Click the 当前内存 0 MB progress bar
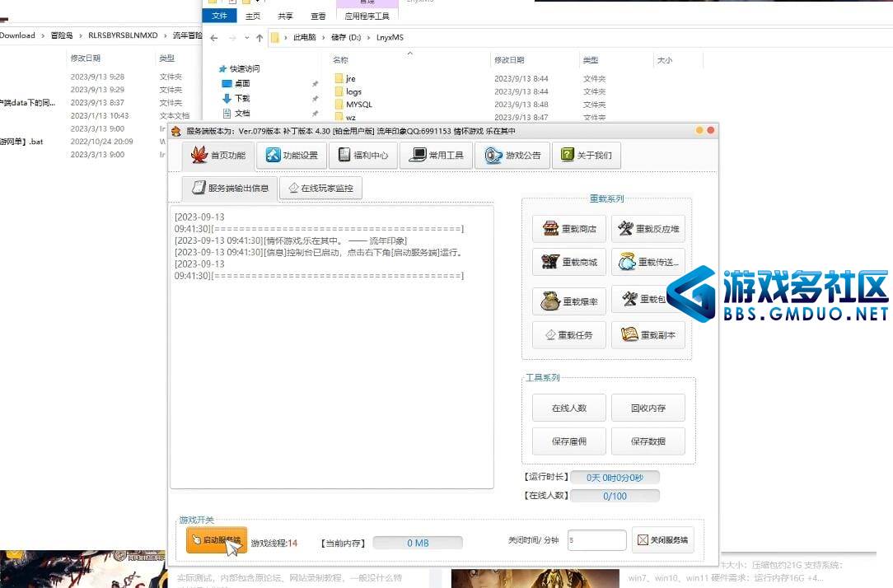 [x=418, y=543]
